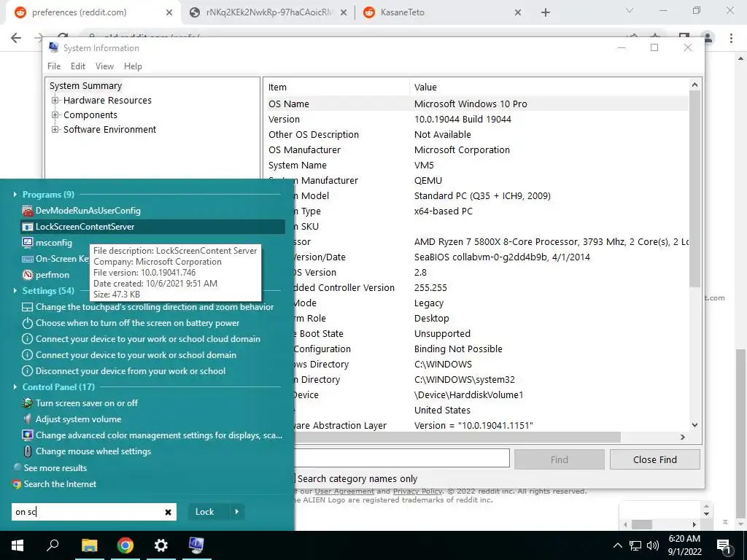Switch to the rNKq2KEk2NwkRp browser tab
Screen dimensions: 747x560
tap(269, 12)
